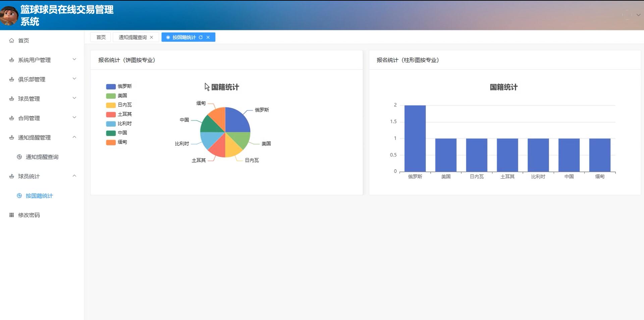
Task: Click the bar chart title 国籍统计
Action: pos(504,87)
